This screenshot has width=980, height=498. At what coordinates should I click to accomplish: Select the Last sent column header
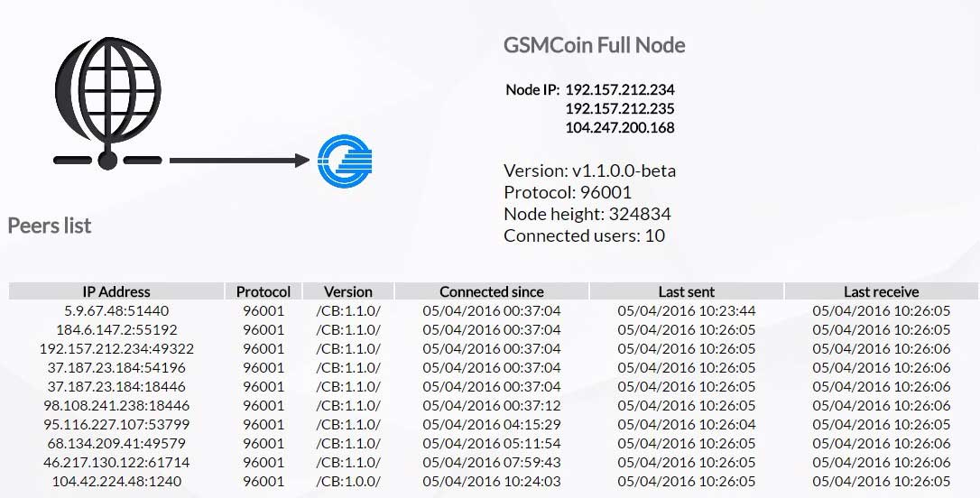click(686, 291)
